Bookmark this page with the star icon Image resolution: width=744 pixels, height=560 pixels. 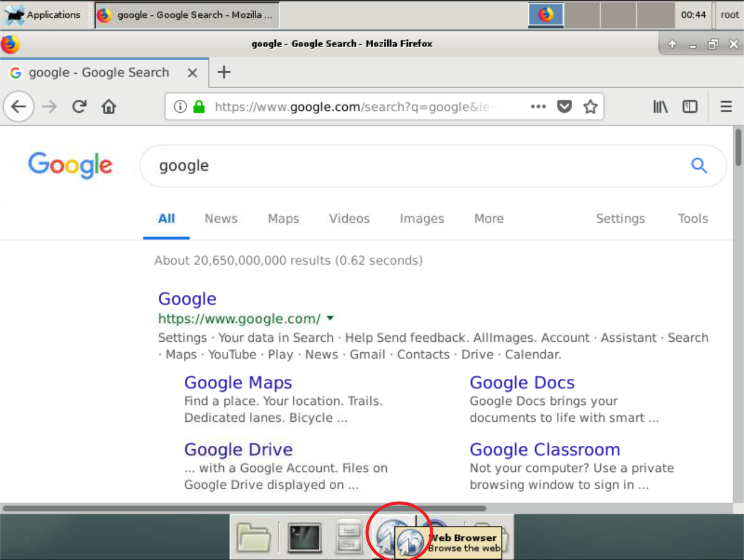coord(590,107)
